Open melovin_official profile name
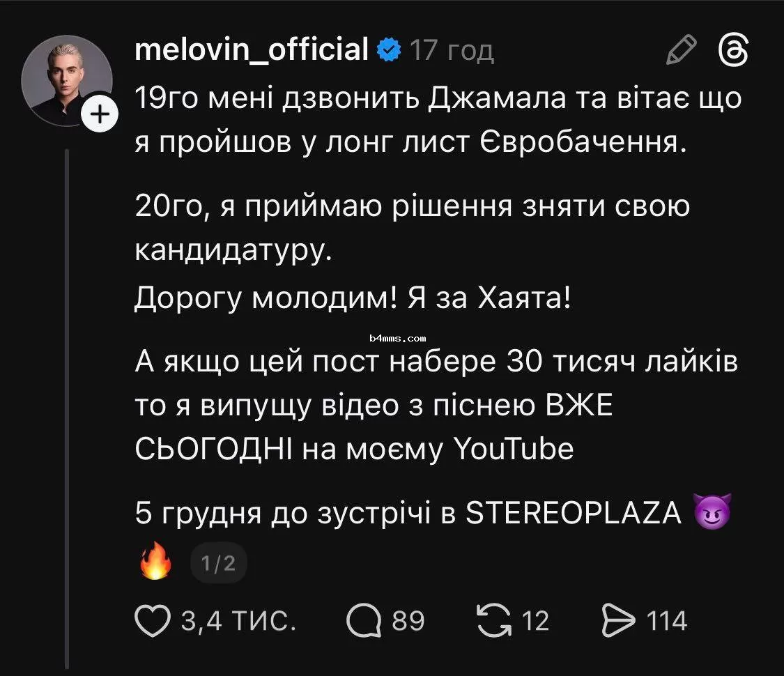 coord(251,49)
